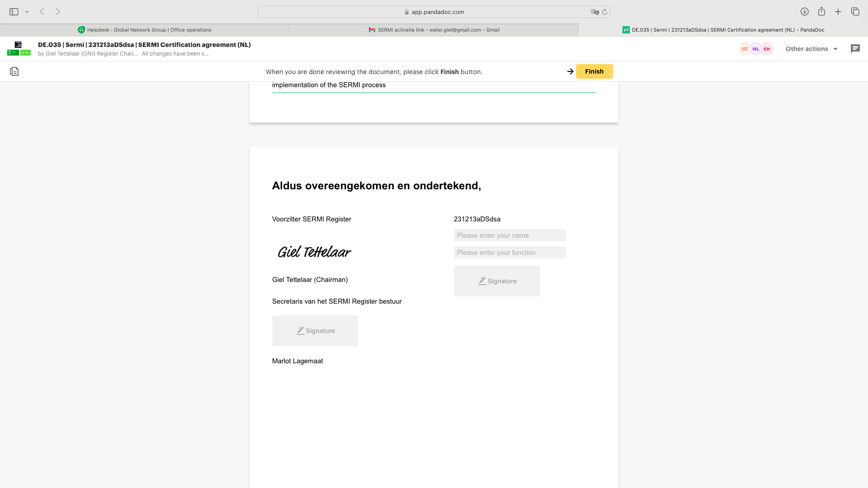This screenshot has height=488, width=868.
Task: Open the sidebar options chevron dropdown
Action: coord(27,12)
